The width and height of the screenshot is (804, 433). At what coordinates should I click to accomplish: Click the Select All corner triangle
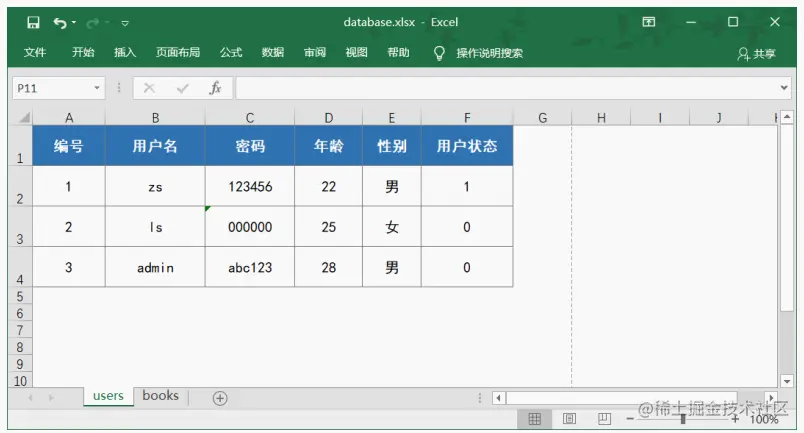23,117
